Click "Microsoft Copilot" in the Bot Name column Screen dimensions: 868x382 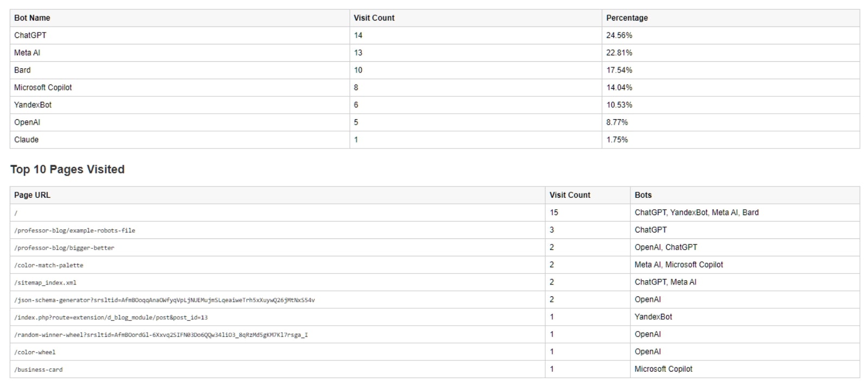43,87
